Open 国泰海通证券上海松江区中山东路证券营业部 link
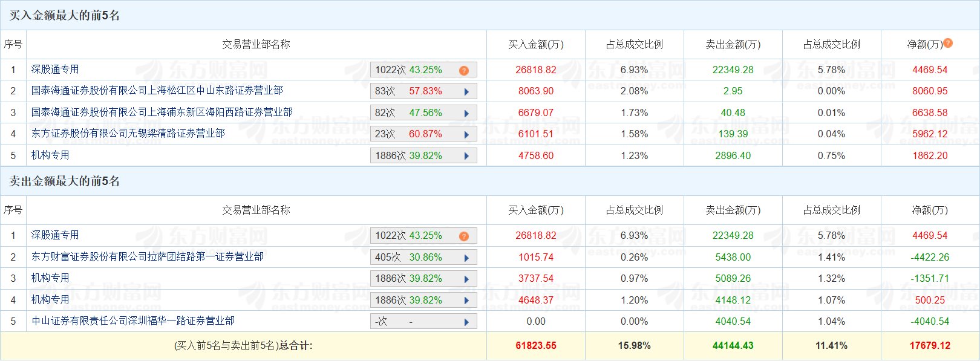The image size is (980, 361). 157,91
